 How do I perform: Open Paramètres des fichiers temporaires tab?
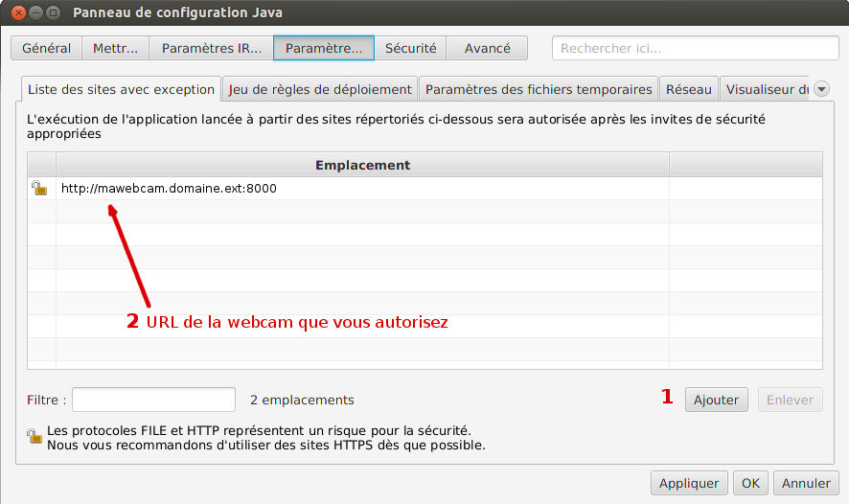[x=539, y=89]
